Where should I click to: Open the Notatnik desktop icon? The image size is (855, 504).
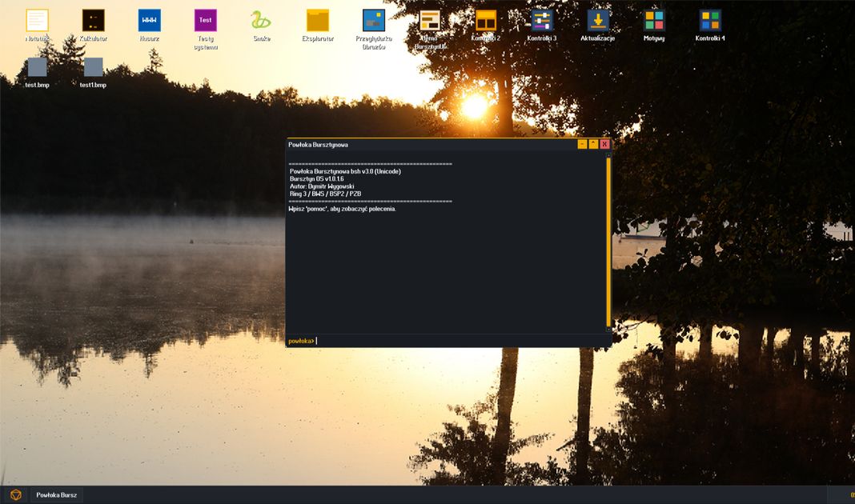click(37, 21)
